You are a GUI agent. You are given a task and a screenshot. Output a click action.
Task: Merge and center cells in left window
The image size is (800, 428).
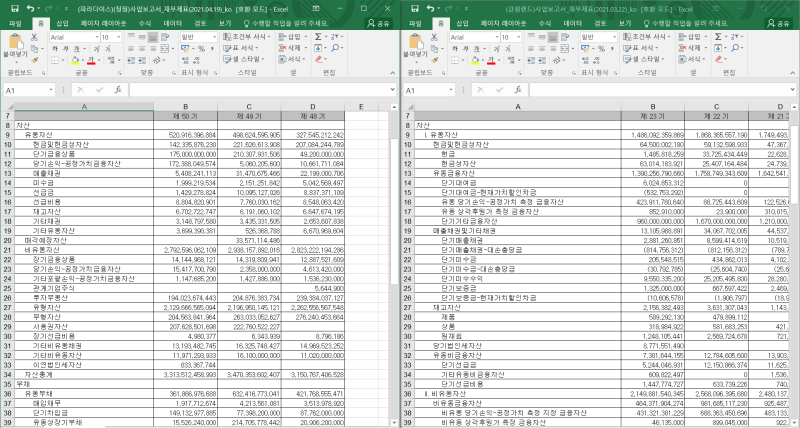[x=165, y=48]
